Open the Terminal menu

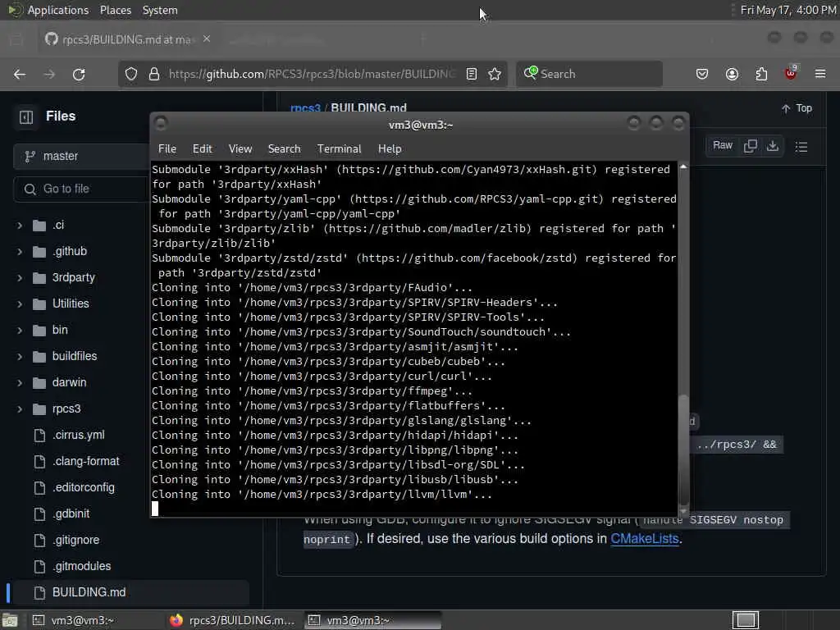click(x=339, y=149)
